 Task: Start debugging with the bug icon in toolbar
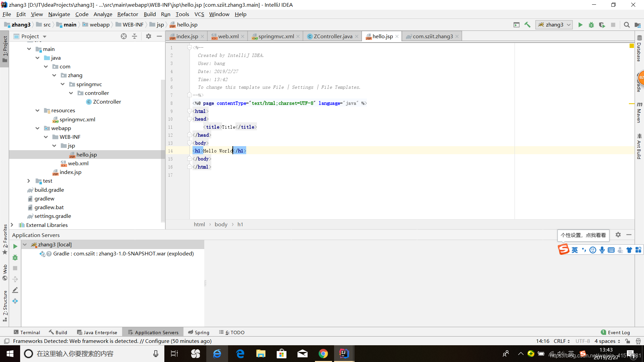point(591,25)
